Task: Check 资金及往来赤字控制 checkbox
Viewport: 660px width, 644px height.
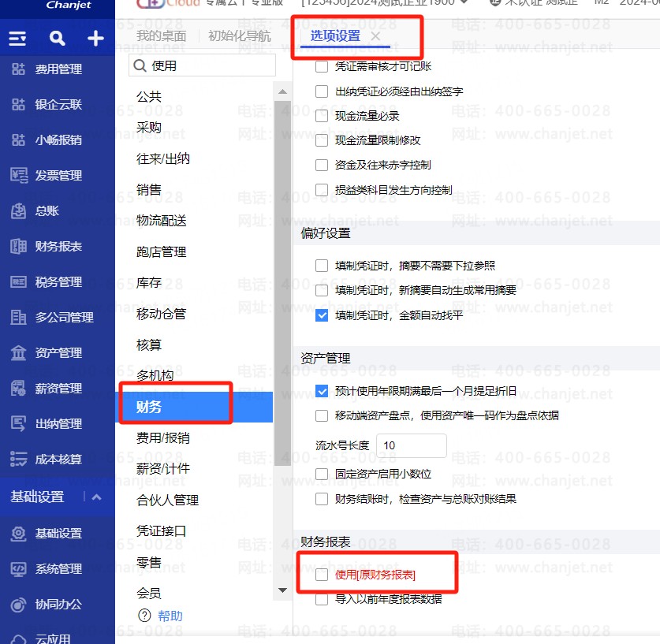Action: tap(322, 165)
